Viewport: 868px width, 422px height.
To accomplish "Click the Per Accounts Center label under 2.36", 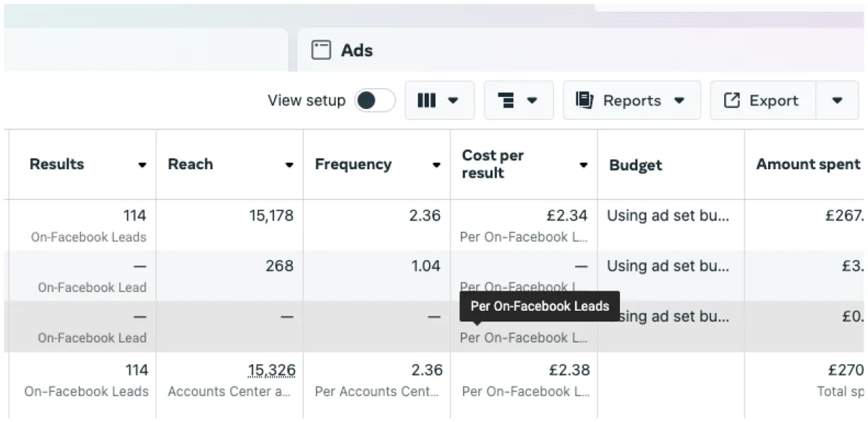I will [377, 392].
